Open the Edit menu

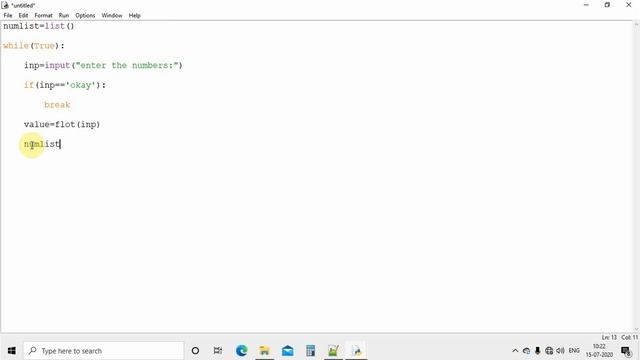[23, 15]
